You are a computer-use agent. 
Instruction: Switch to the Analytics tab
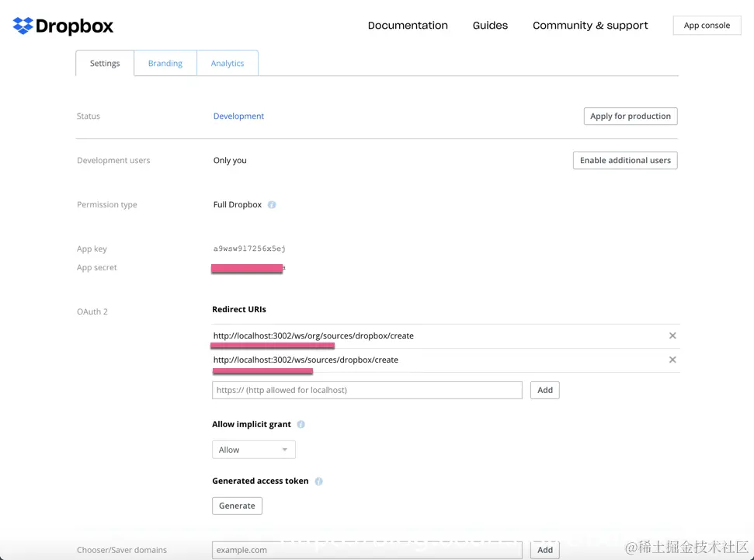[228, 63]
